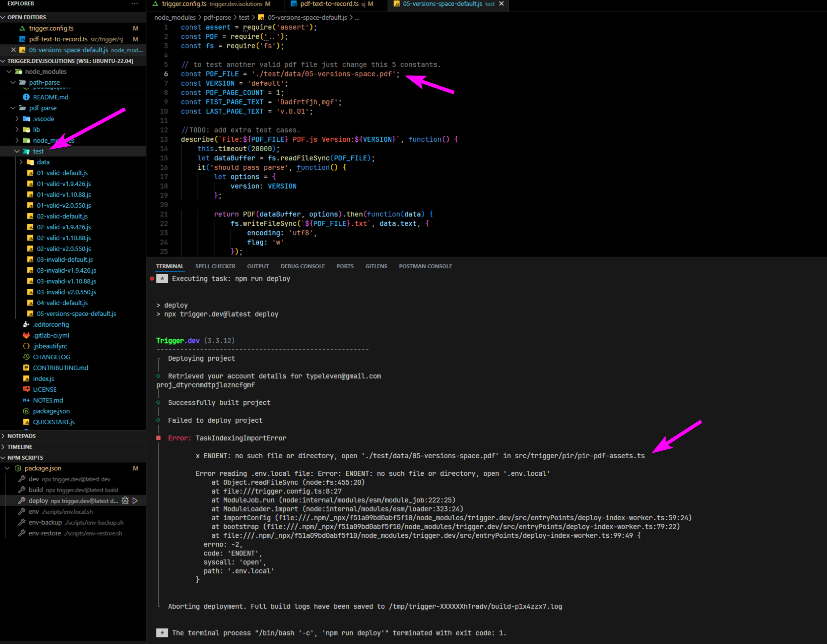Open 01-valid-default.js in explorer
Viewport: 827px width, 644px height.
[62, 173]
